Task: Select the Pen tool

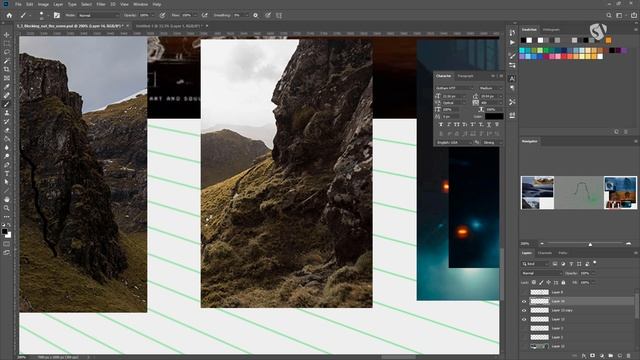Action: (x=7, y=165)
